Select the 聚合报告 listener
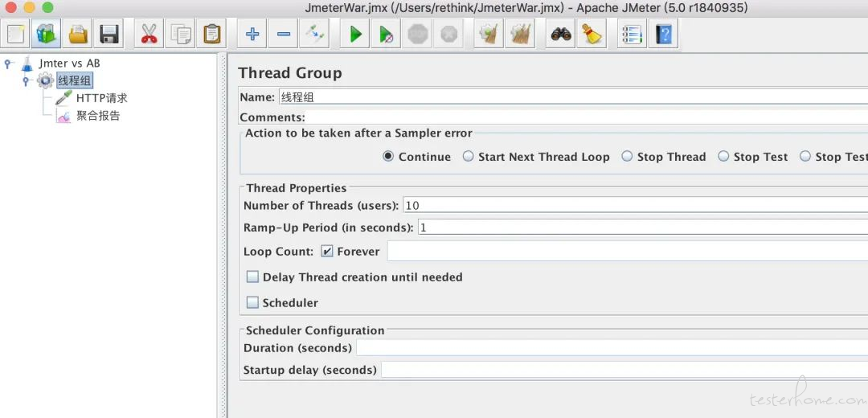The height and width of the screenshot is (418, 868). click(98, 116)
